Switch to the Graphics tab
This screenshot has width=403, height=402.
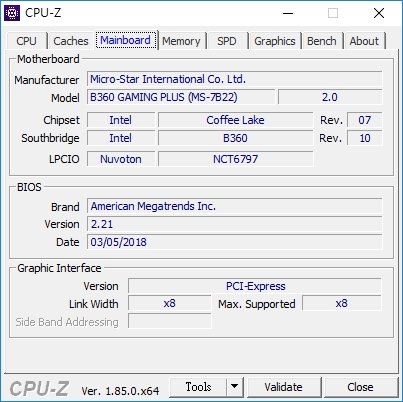275,41
